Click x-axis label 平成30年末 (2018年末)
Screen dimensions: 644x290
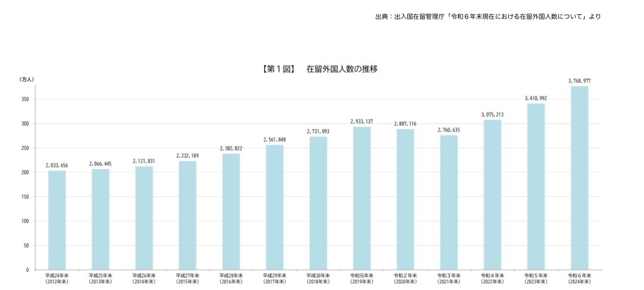coord(318,278)
